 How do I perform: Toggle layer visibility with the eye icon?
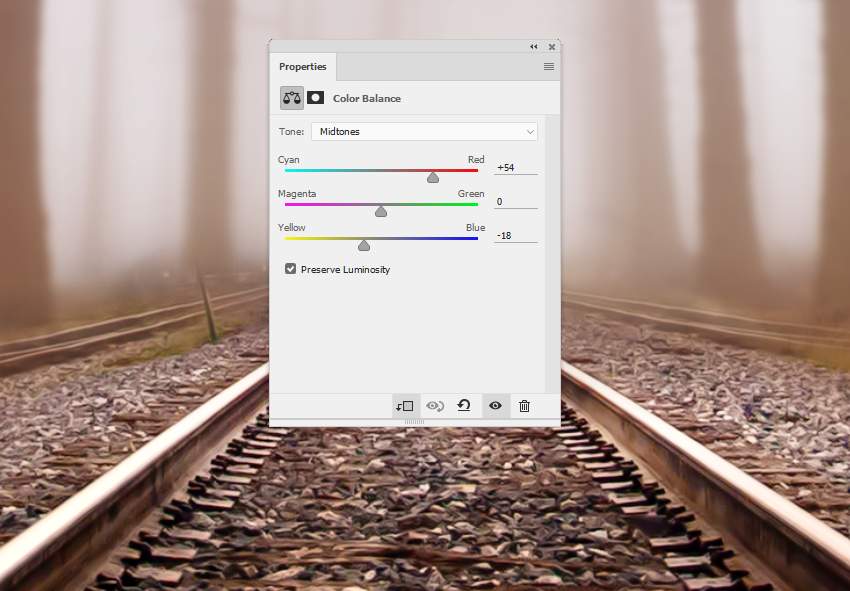[x=495, y=406]
